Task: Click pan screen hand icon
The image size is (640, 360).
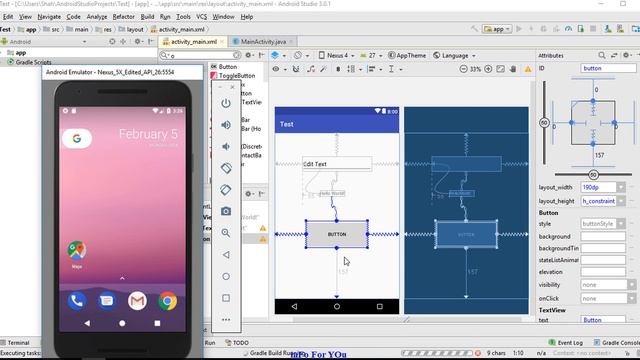Action: 513,69
